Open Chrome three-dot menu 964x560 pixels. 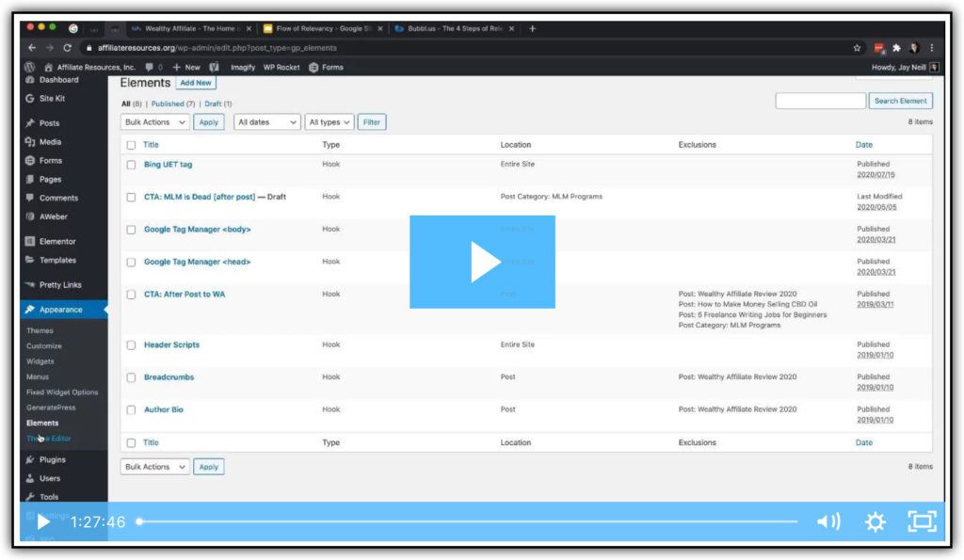coord(931,48)
